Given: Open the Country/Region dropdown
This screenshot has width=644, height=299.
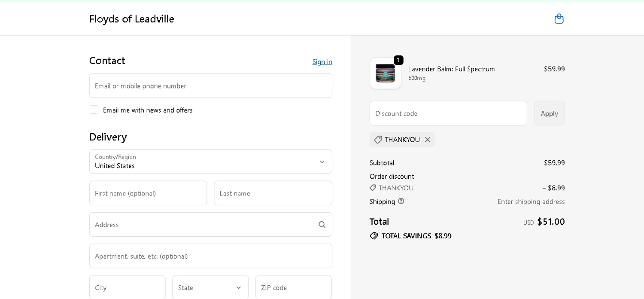Looking at the screenshot, I should coord(210,162).
